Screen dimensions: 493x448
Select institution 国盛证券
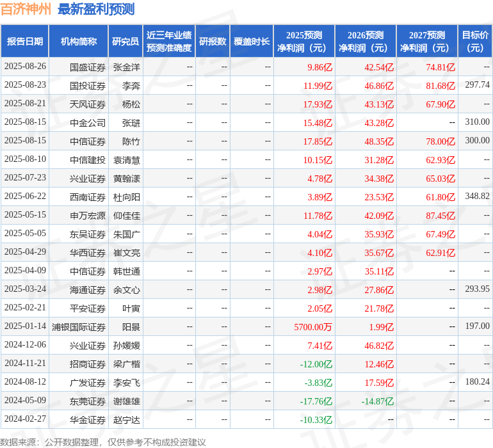click(88, 67)
